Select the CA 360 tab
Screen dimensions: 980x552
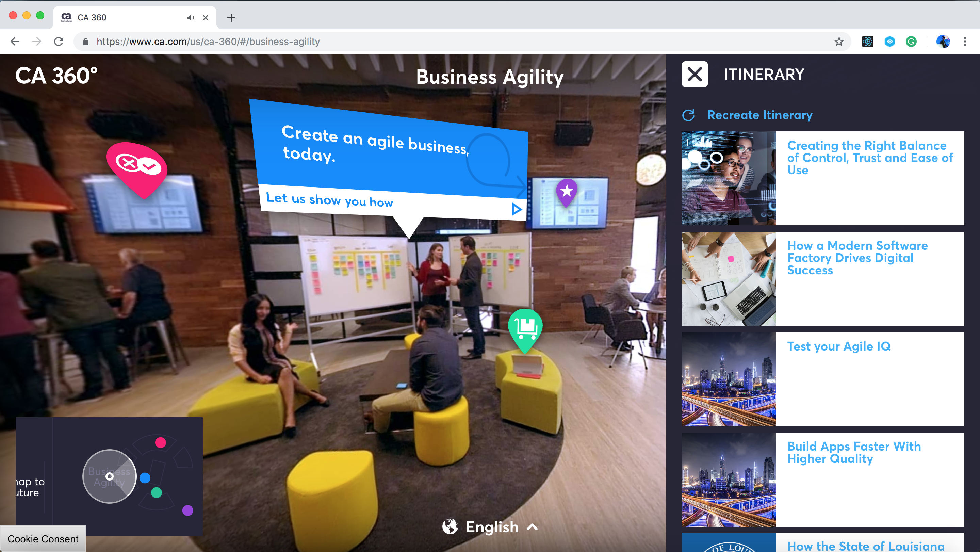pyautogui.click(x=135, y=17)
